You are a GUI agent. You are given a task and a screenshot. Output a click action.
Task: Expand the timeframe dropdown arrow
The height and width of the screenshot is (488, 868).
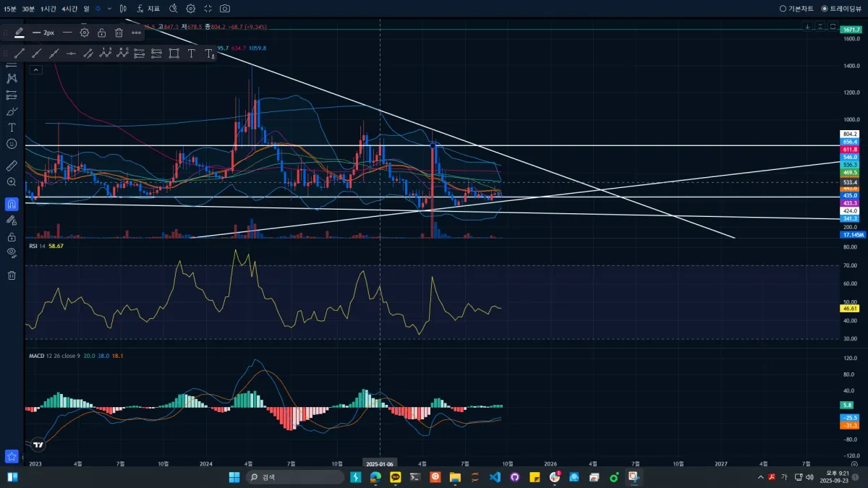click(109, 9)
